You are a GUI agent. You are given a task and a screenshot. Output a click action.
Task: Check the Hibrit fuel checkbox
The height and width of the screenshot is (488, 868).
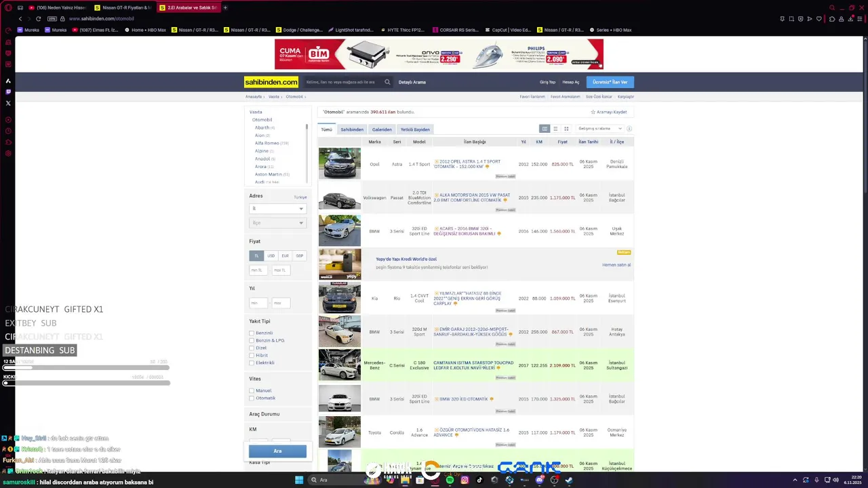[x=252, y=355]
